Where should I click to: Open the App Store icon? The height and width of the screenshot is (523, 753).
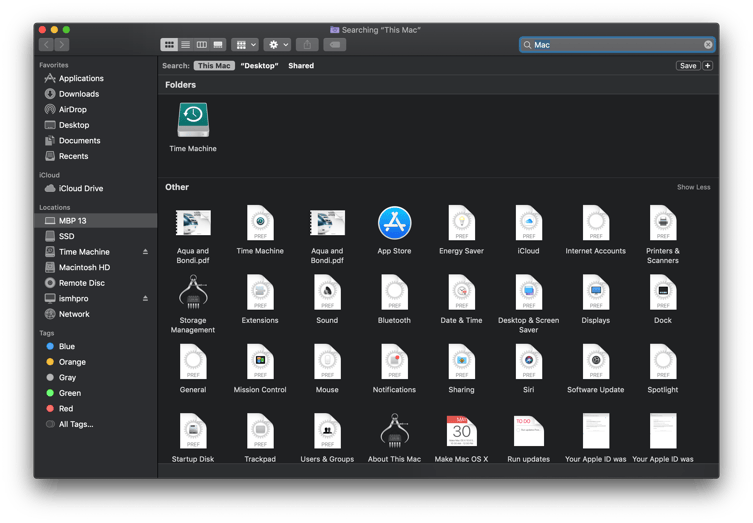pos(394,223)
